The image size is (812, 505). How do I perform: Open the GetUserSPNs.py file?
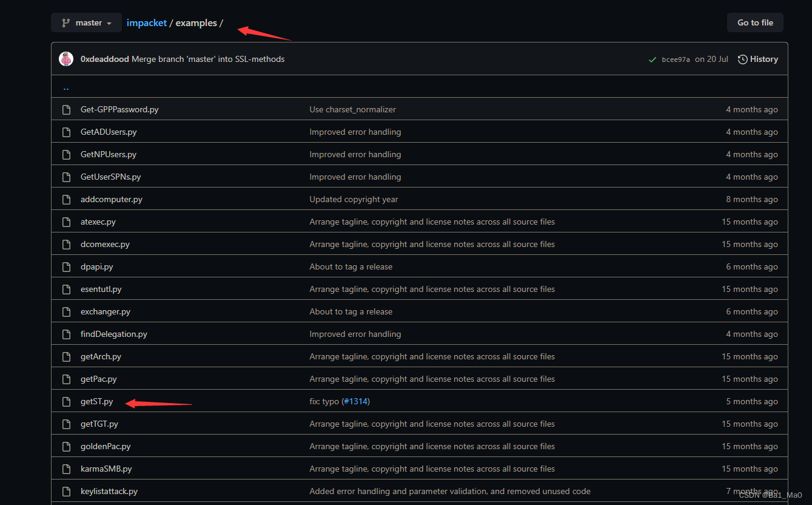[x=111, y=177]
